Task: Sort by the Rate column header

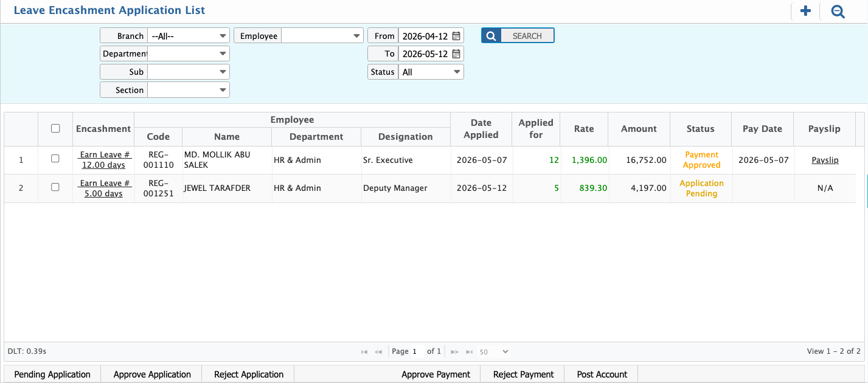Action: (584, 129)
